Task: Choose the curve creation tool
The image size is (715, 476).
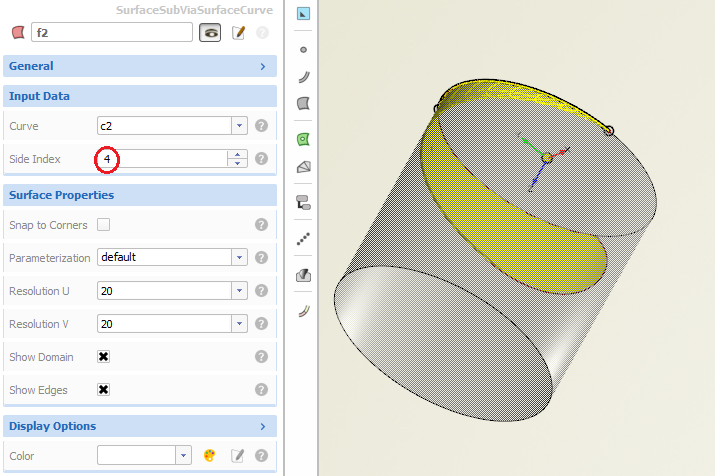Action: [x=304, y=77]
